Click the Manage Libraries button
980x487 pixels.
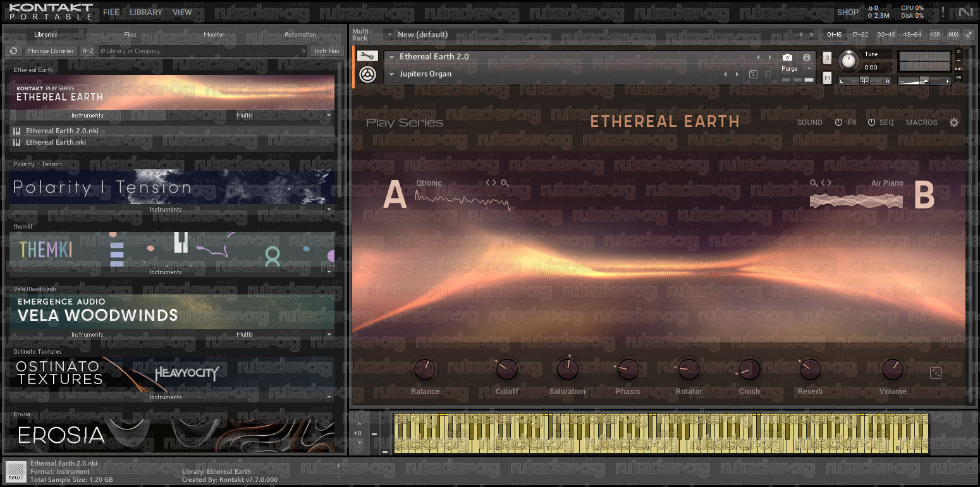(x=51, y=51)
